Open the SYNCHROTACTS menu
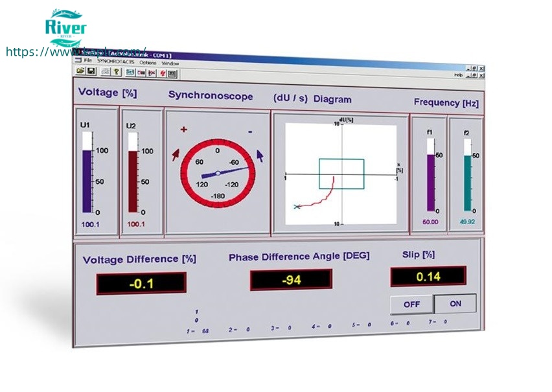Viewport: 552px width, 392px height. point(117,62)
